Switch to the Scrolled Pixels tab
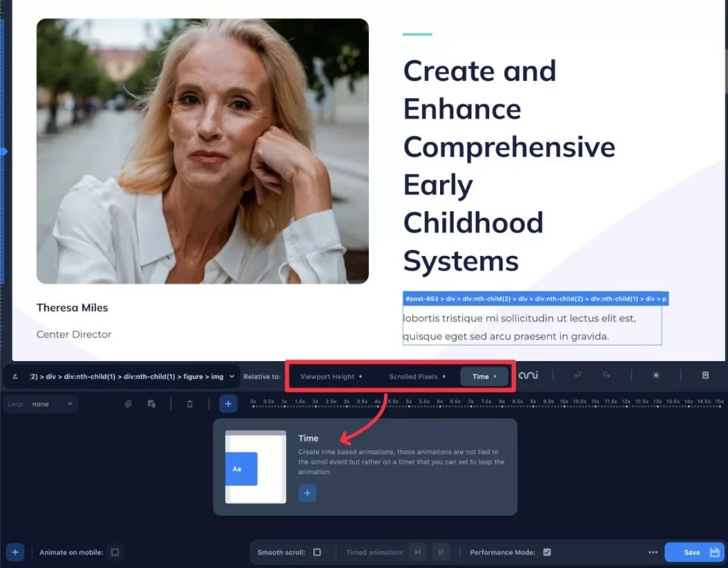This screenshot has height=568, width=728. click(417, 376)
